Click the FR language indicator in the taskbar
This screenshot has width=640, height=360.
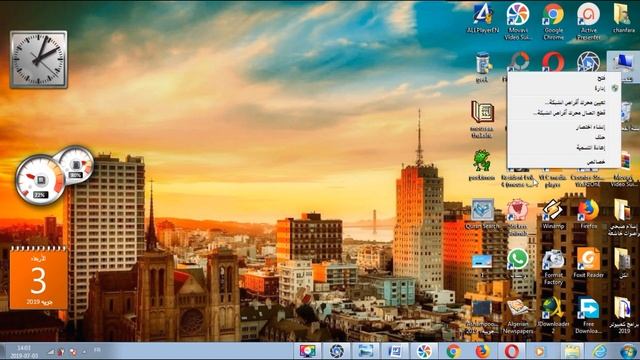coord(97,350)
